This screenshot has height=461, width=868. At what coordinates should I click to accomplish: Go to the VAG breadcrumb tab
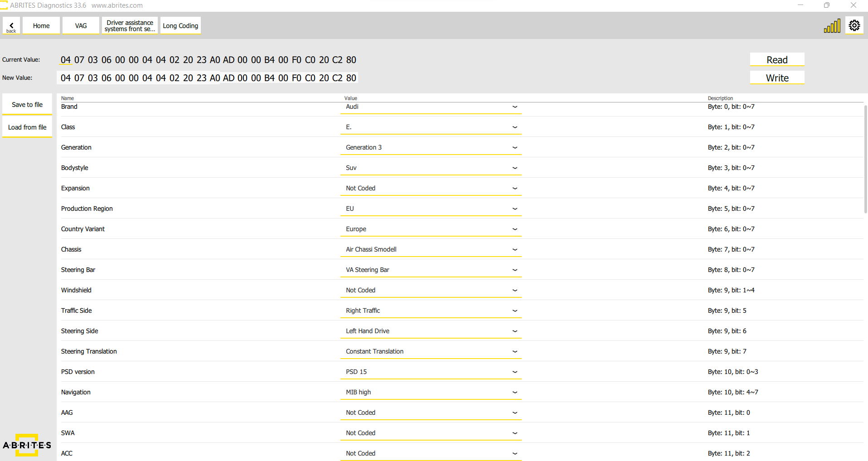click(x=81, y=26)
